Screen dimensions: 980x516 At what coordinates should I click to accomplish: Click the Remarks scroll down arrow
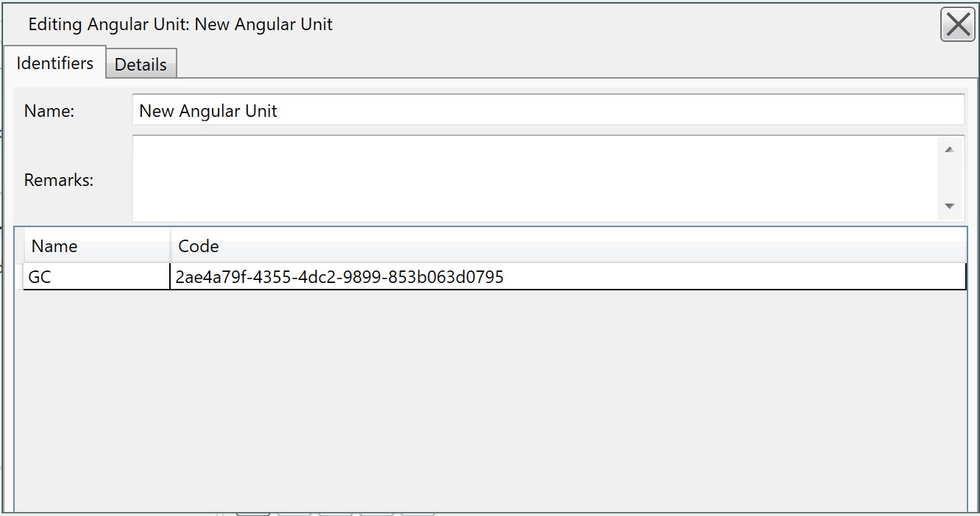[949, 206]
